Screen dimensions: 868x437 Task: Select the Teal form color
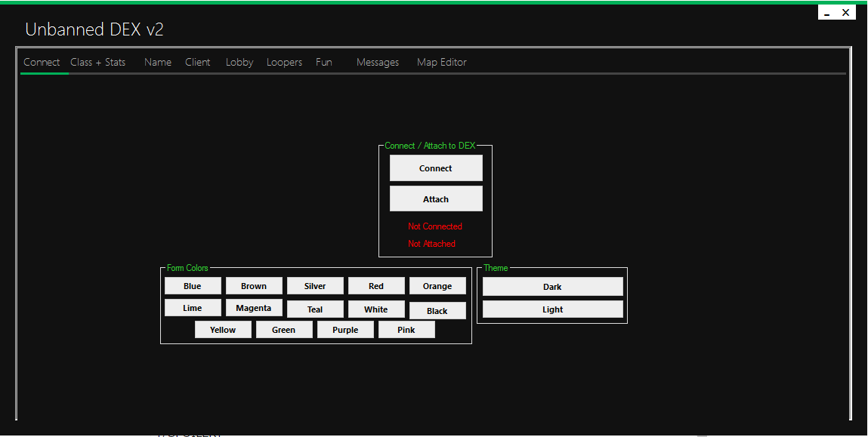tap(315, 309)
